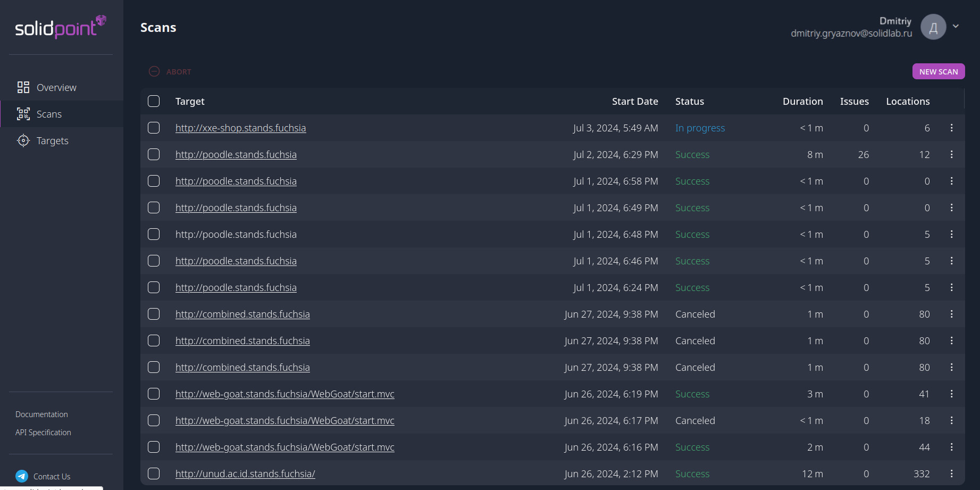Open the http://poodle.stands.fuchsia scan from Jul 2
Viewport: 980px width, 490px height.
pos(236,154)
